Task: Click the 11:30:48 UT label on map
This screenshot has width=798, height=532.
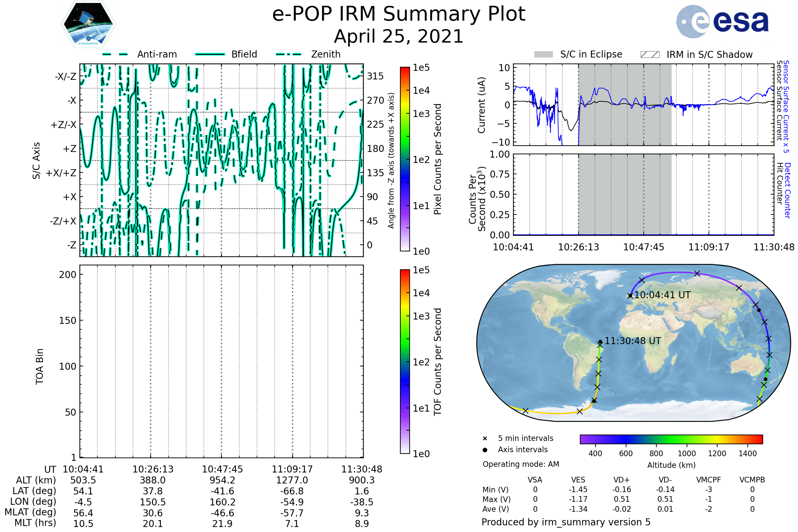Action: pos(633,341)
